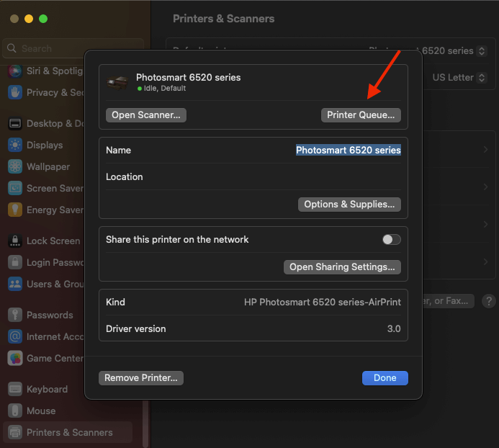Go to Keyboard settings label

point(47,390)
